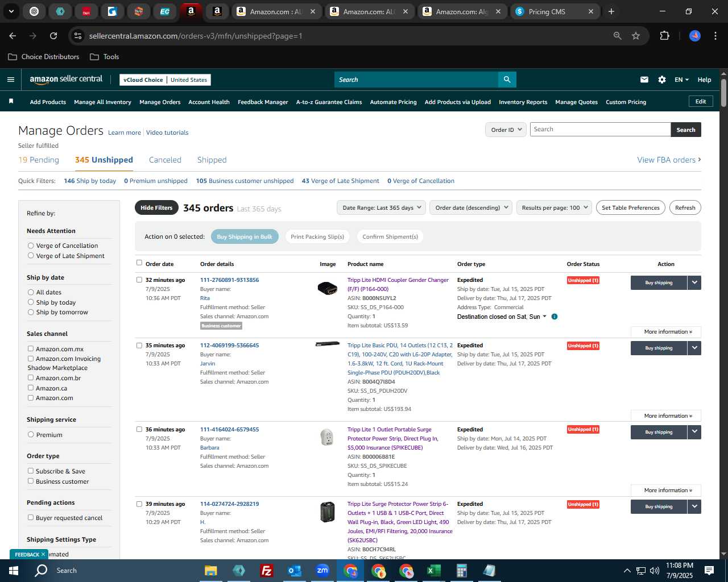Viewport: 728px width, 582px height.
Task: Select the Verge of Cancellation radio button
Action: coord(31,246)
